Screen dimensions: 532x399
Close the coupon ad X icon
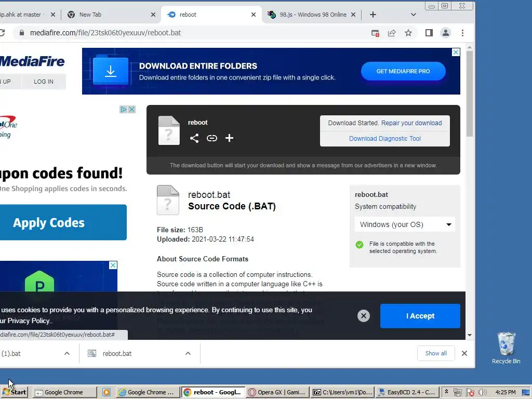(x=131, y=109)
